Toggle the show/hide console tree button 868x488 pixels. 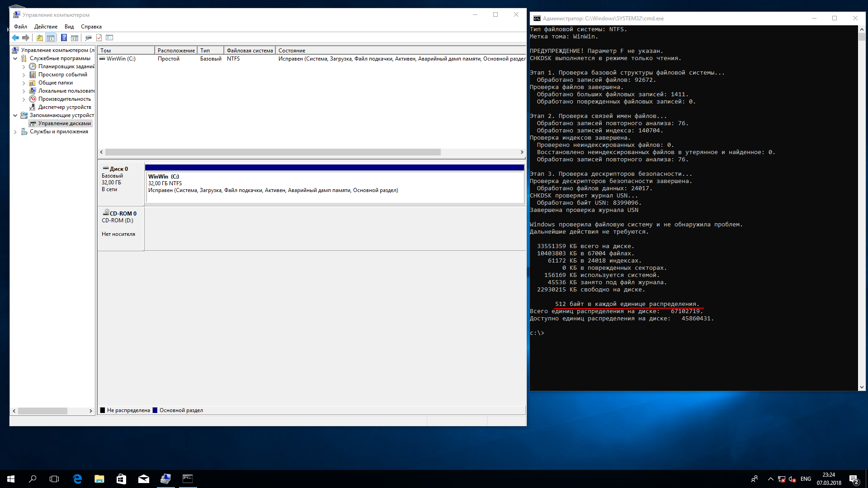tap(51, 38)
